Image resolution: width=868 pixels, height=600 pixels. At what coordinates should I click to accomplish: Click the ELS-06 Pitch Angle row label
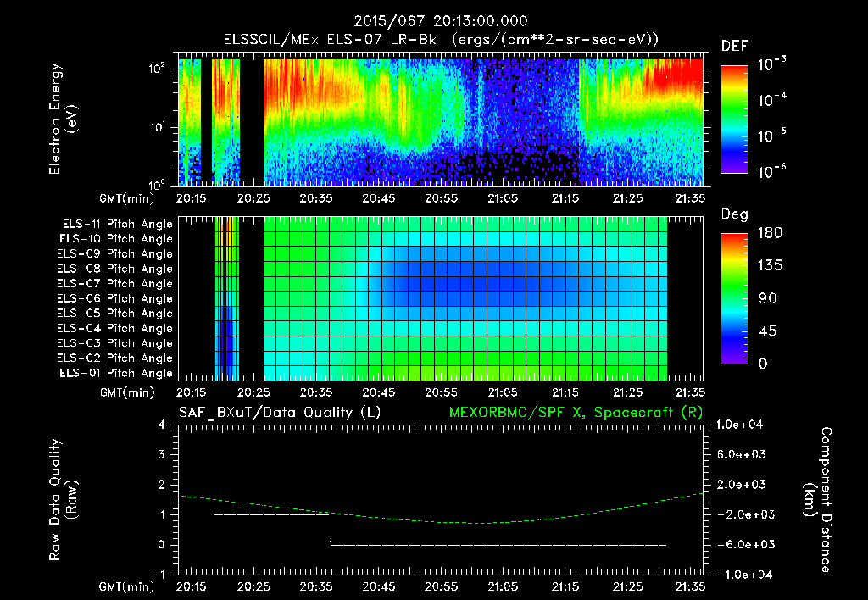115,299
